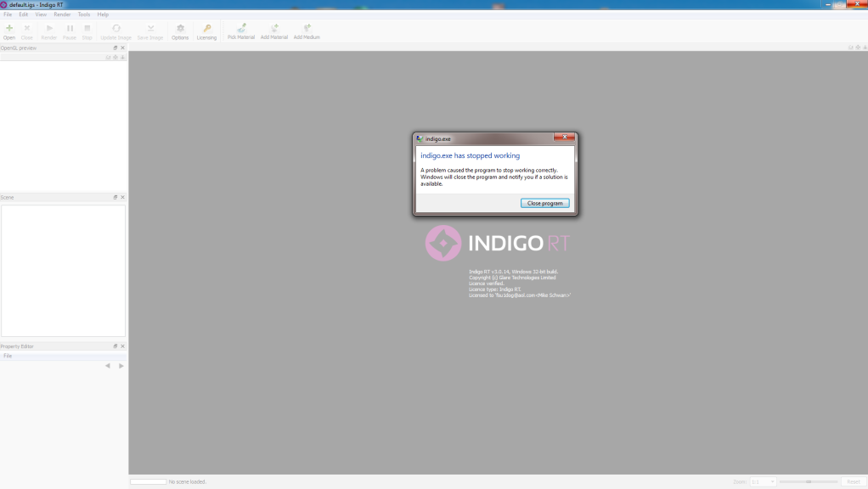The image size is (868, 489).
Task: Open the Zoom 1:1 dropdown
Action: [x=763, y=482]
